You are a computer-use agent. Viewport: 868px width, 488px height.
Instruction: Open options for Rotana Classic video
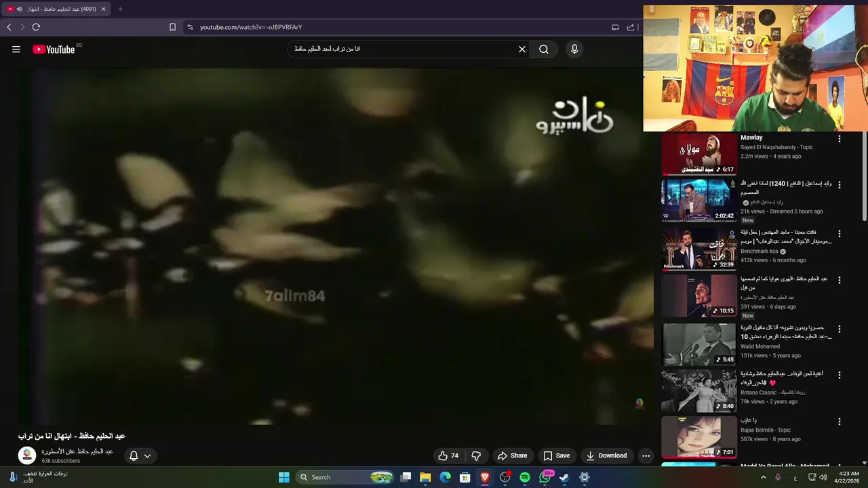[840, 375]
